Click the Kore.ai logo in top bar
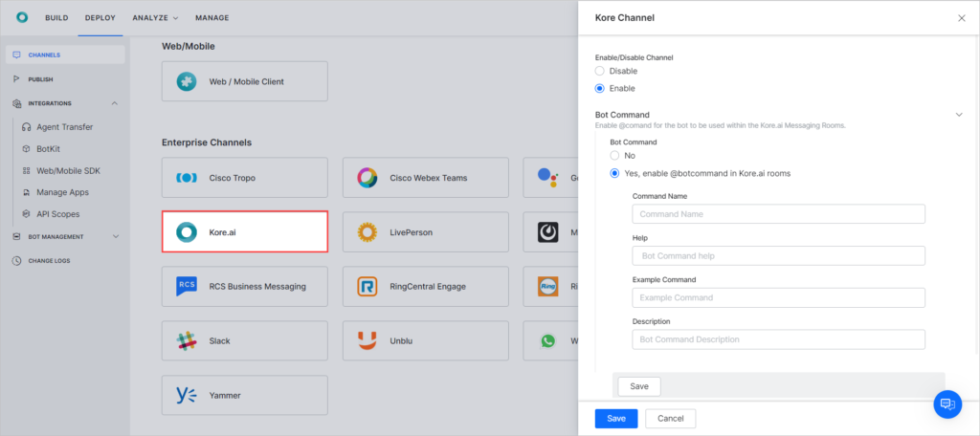The height and width of the screenshot is (436, 980). click(x=21, y=17)
